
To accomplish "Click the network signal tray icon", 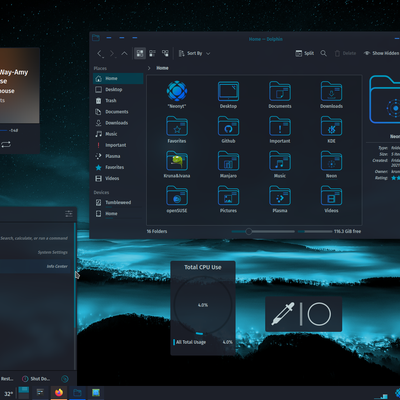I will point(380,396).
